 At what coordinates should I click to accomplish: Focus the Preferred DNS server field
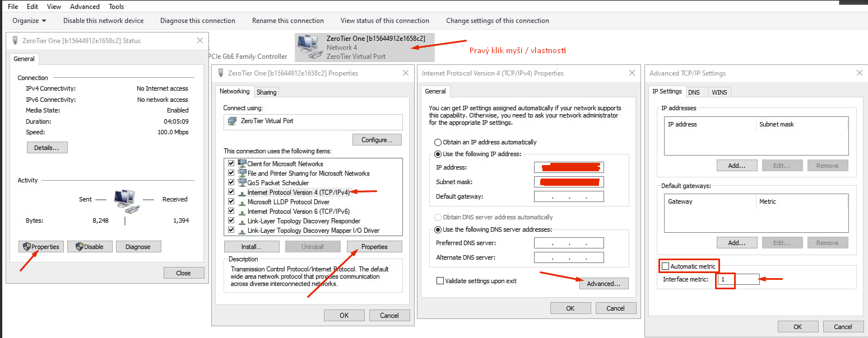tap(569, 243)
